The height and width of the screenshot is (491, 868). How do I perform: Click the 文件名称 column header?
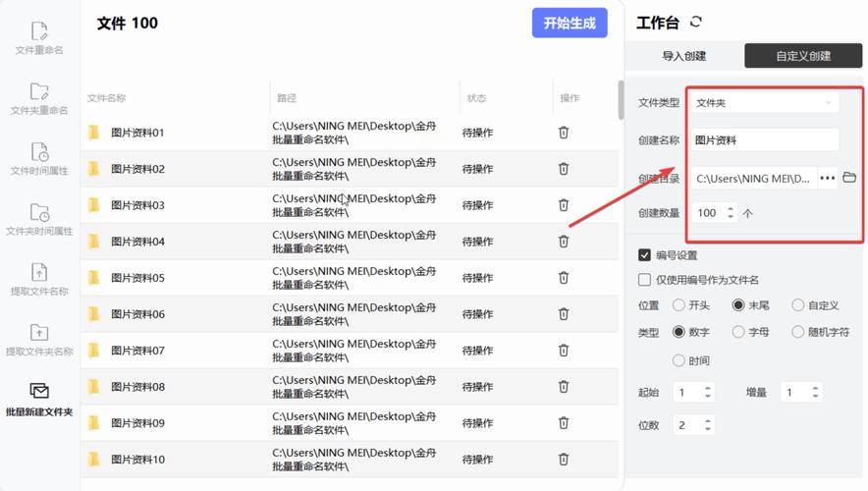click(x=106, y=98)
